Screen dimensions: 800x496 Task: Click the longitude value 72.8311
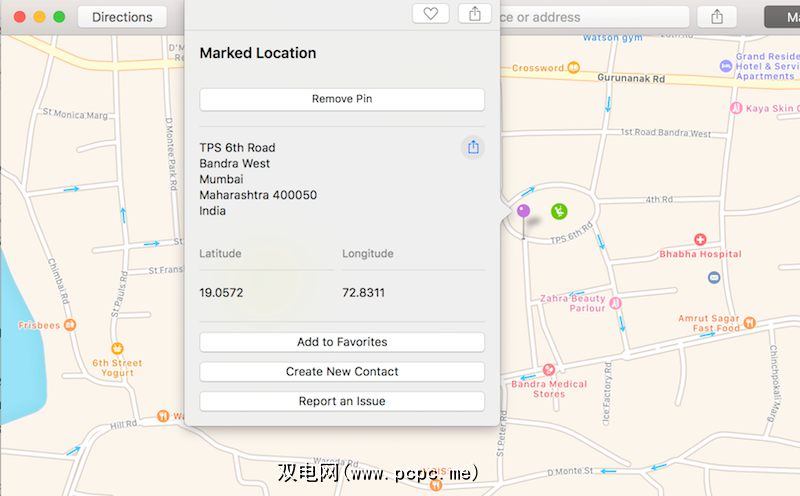363,292
